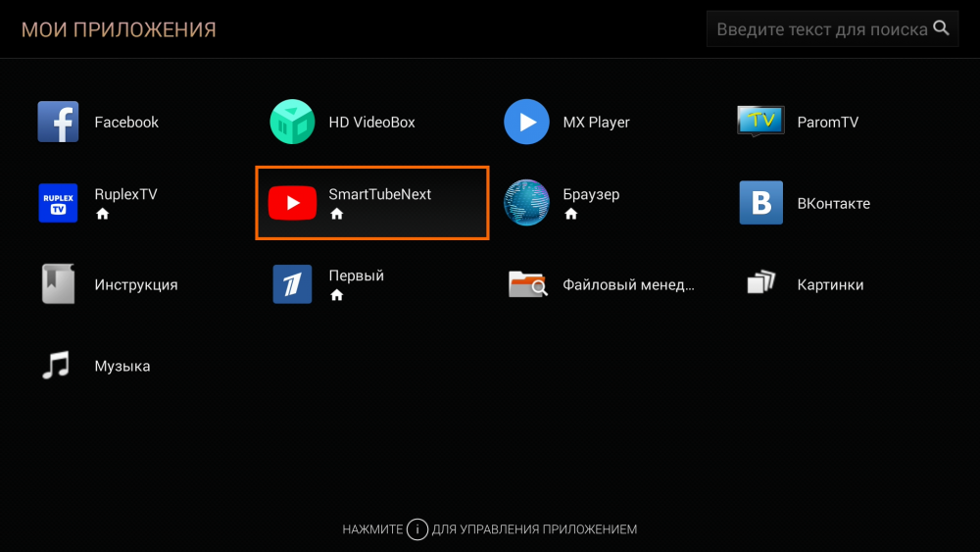
Task: Launch SmartTubeNext red play icon
Action: click(x=292, y=203)
